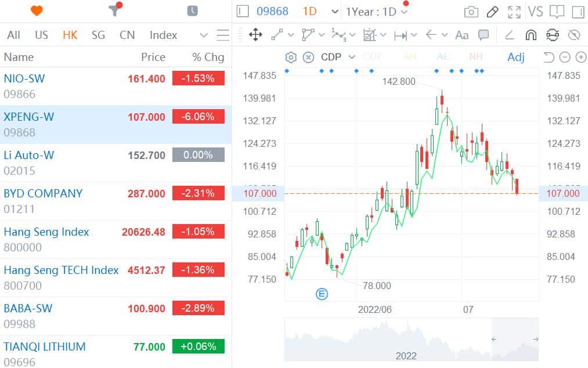Click the 09868 ticker code in header
The width and height of the screenshot is (588, 368).
(x=272, y=11)
